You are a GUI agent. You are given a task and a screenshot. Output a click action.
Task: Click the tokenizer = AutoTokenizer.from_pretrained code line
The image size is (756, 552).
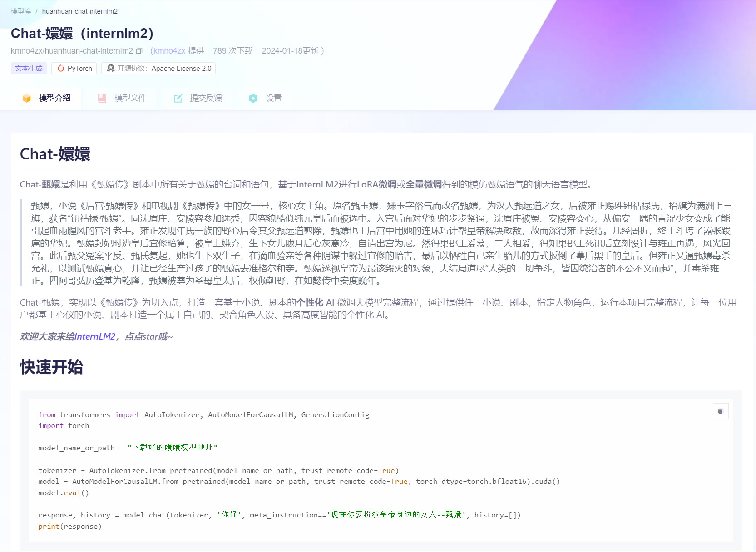click(218, 471)
